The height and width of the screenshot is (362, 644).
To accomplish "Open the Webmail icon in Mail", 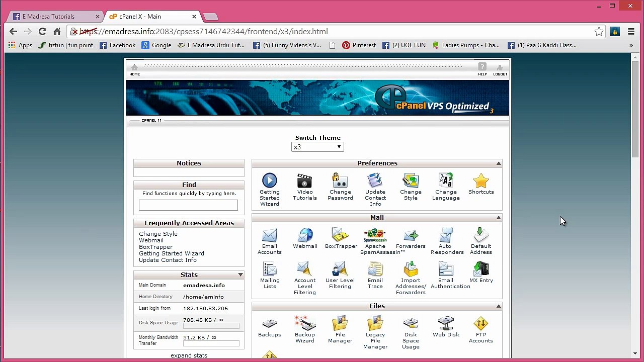I will pos(305,235).
